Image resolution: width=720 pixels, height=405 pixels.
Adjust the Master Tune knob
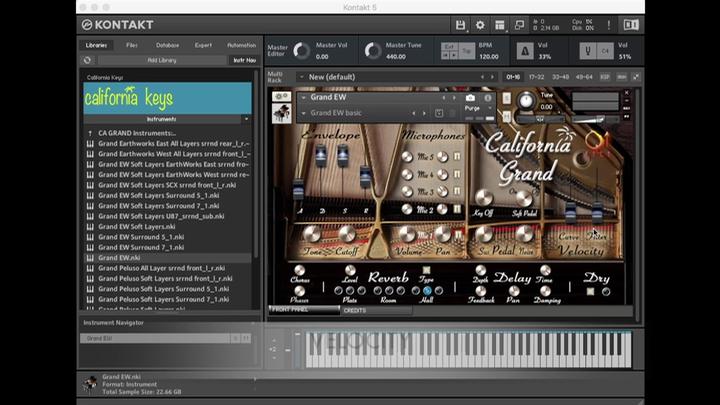373,51
